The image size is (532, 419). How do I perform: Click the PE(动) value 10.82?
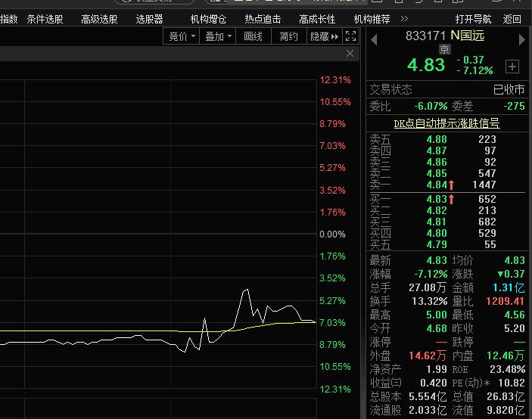coord(512,383)
